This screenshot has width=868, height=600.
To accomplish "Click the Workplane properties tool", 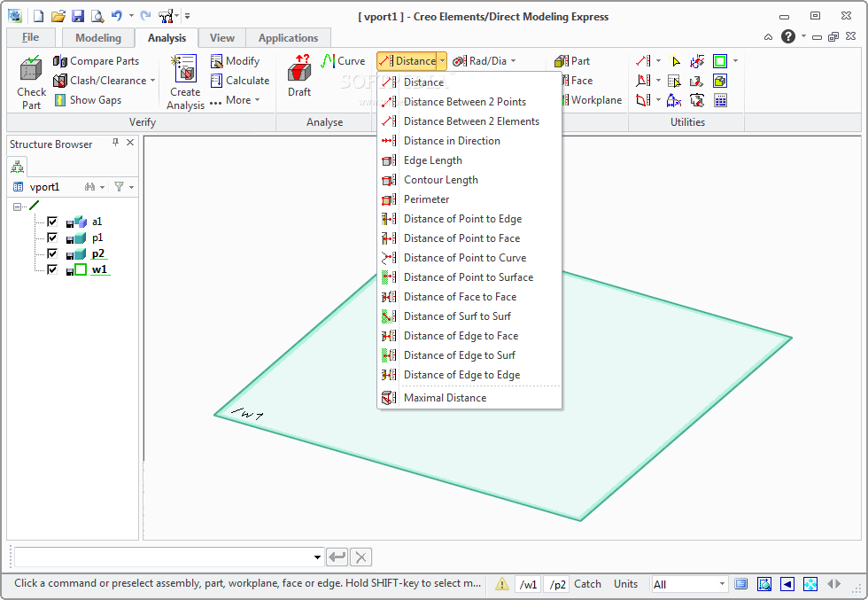I will click(x=592, y=100).
